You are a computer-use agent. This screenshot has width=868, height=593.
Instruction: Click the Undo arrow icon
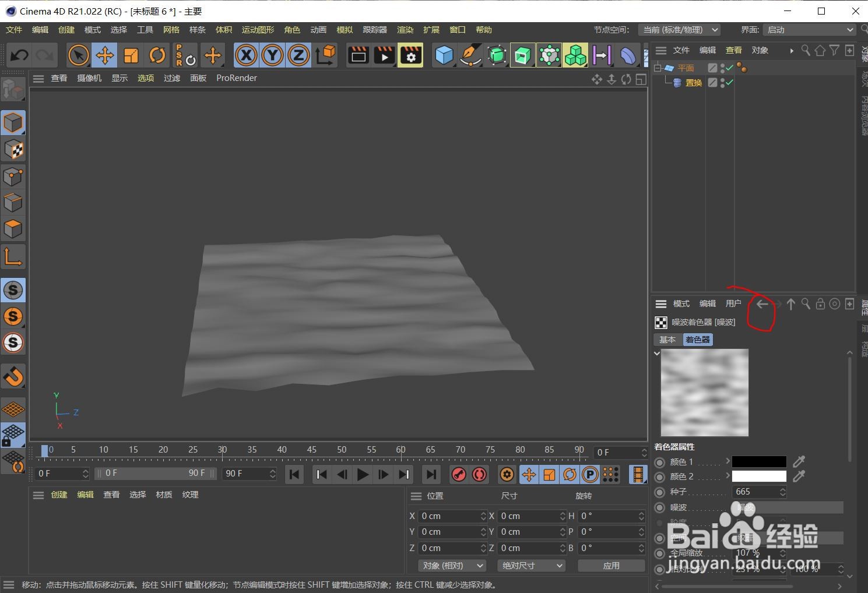[19, 54]
